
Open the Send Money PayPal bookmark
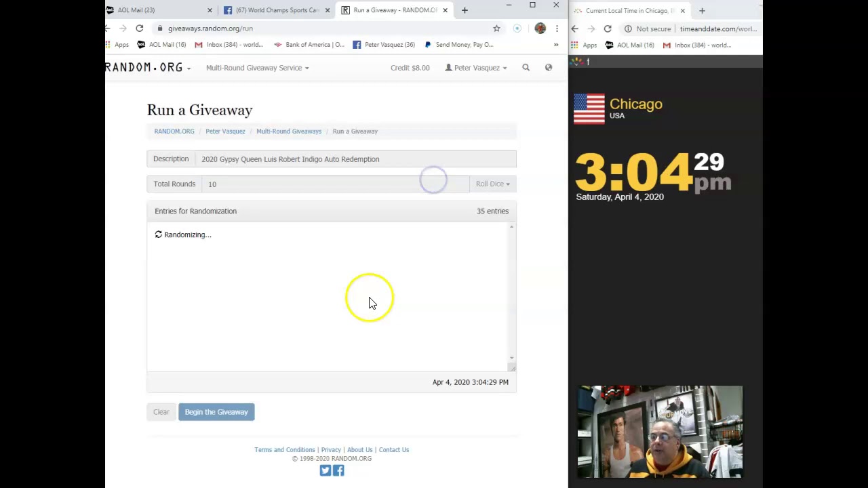click(458, 45)
